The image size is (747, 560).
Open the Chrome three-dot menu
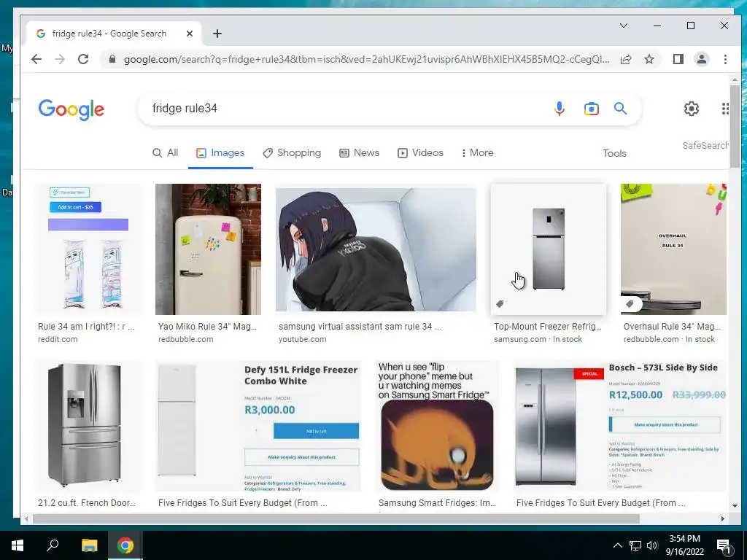pos(725,59)
